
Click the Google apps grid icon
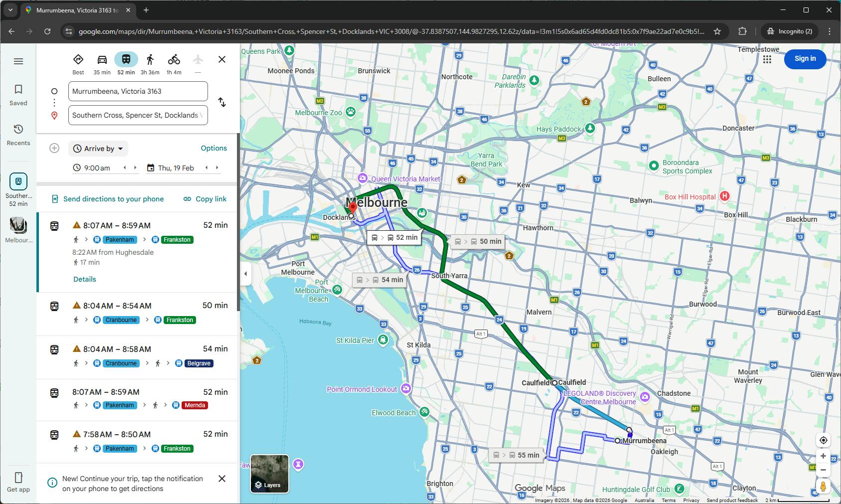coord(767,59)
